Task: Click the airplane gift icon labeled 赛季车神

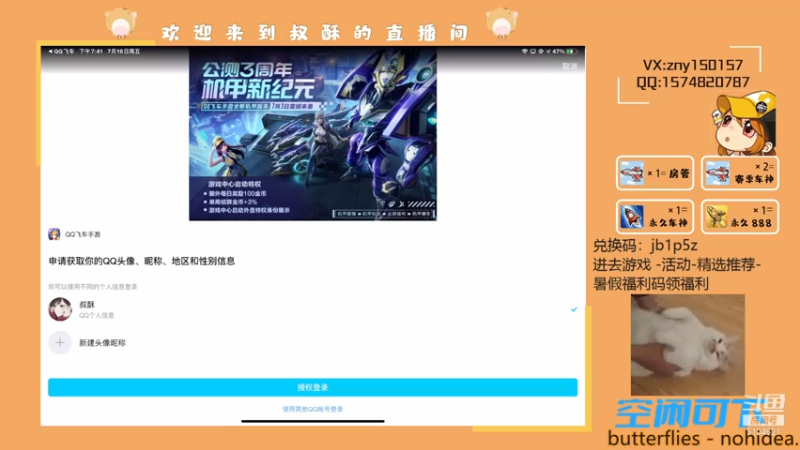Action: pyautogui.click(x=717, y=173)
